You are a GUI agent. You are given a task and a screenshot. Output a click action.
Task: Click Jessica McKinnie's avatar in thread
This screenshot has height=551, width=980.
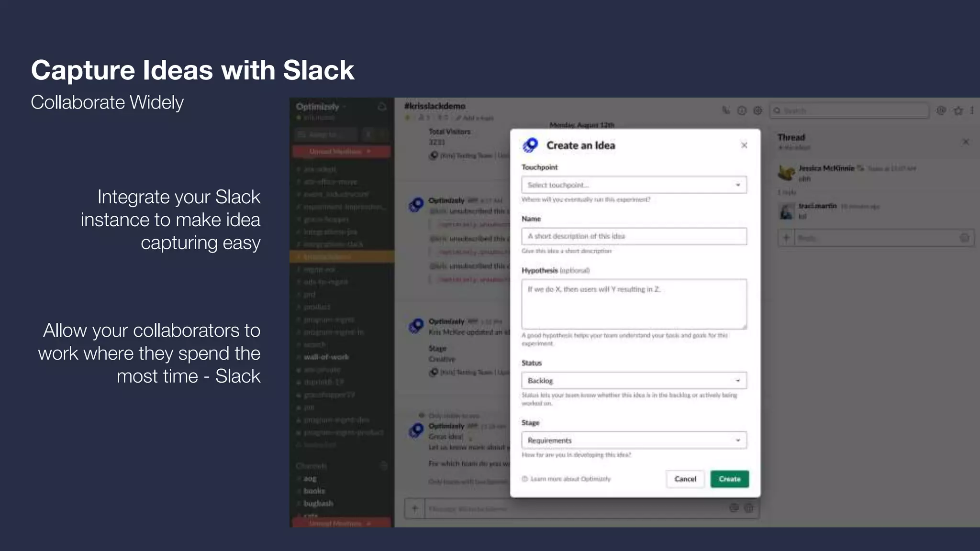point(787,173)
